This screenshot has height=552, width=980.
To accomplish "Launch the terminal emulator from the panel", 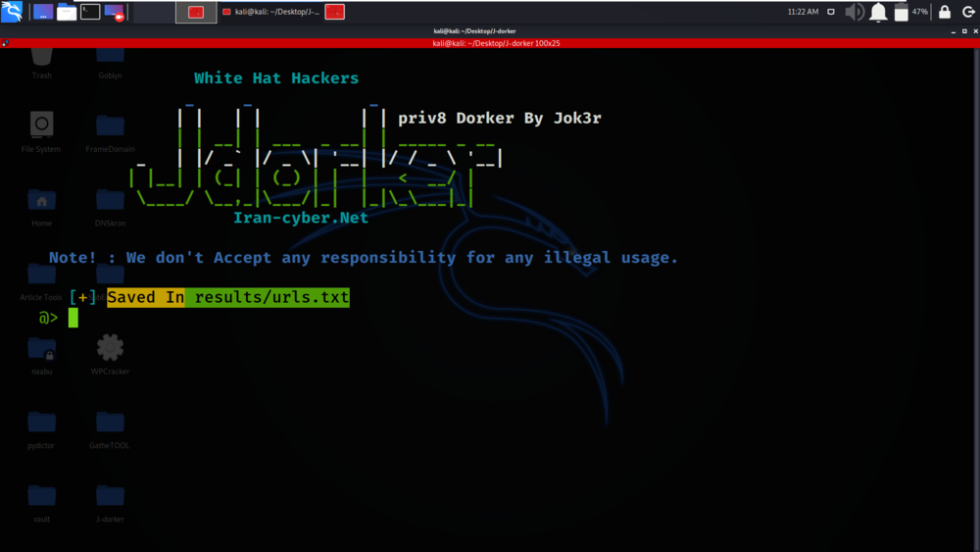I will 90,11.
